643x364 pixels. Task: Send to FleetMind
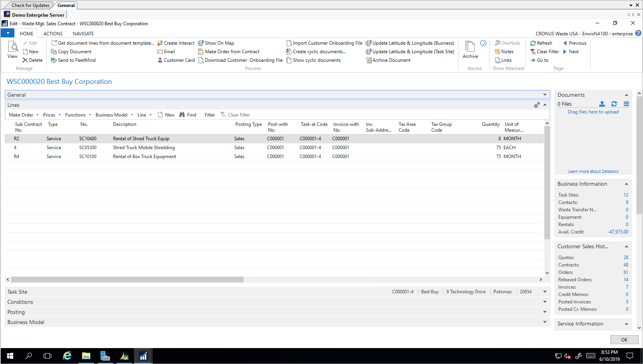tap(73, 60)
